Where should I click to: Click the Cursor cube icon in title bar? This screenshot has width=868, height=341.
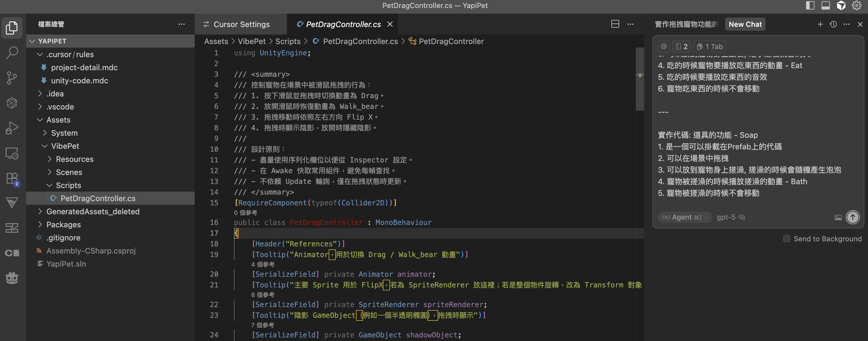click(841, 5)
